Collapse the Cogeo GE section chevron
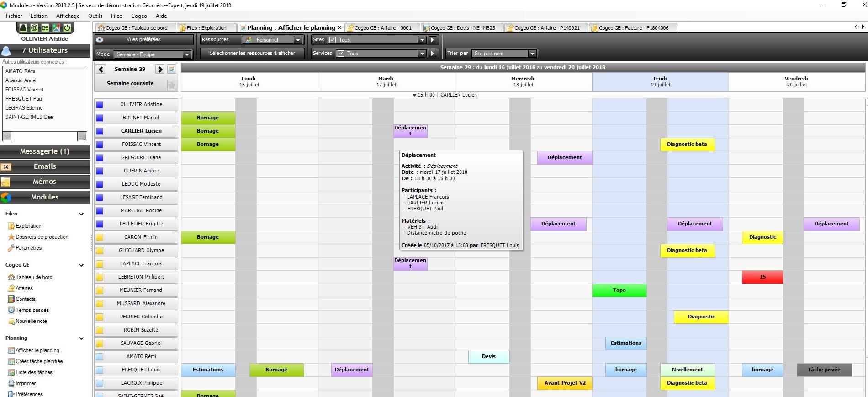This screenshot has height=397, width=868. coord(81,265)
